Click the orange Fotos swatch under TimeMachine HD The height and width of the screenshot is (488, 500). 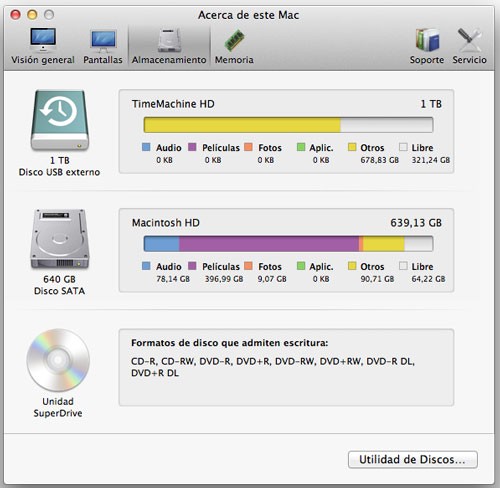248,147
